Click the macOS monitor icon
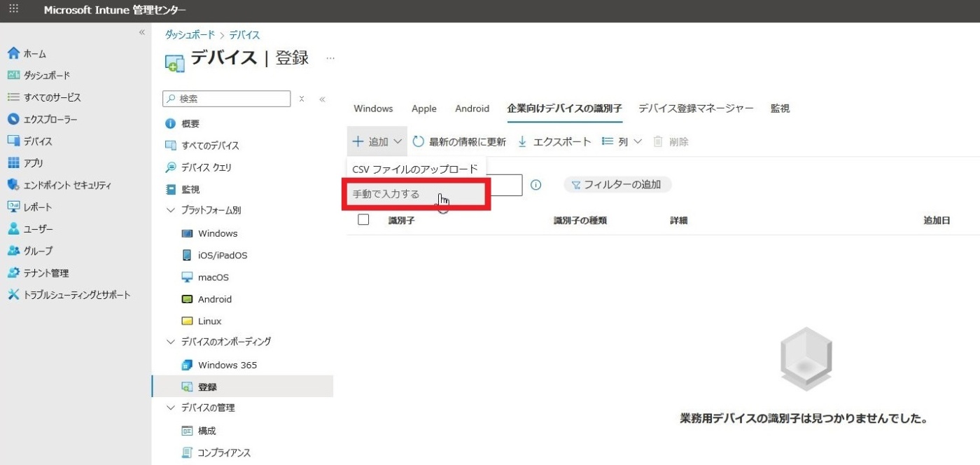980x465 pixels. click(x=187, y=277)
